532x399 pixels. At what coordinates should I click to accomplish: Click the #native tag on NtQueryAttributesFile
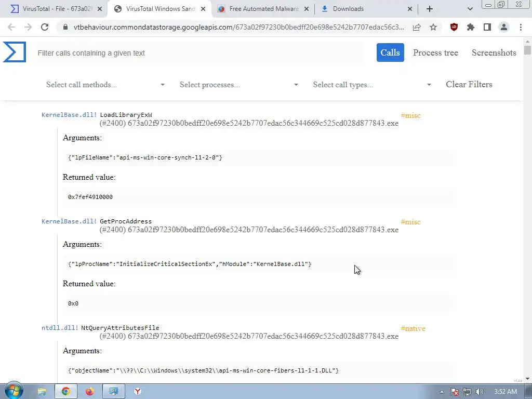tap(413, 328)
